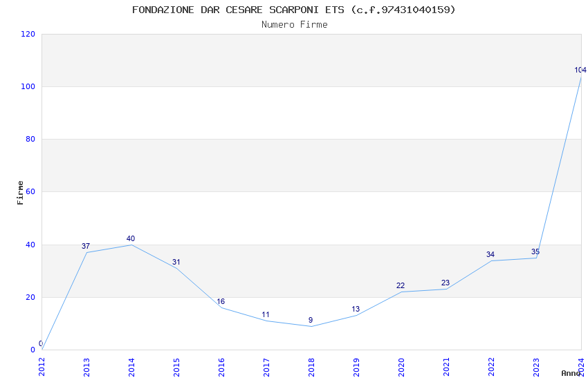This screenshot has width=588, height=380.
Task: Click the y-axis value 120
Action: (x=28, y=34)
